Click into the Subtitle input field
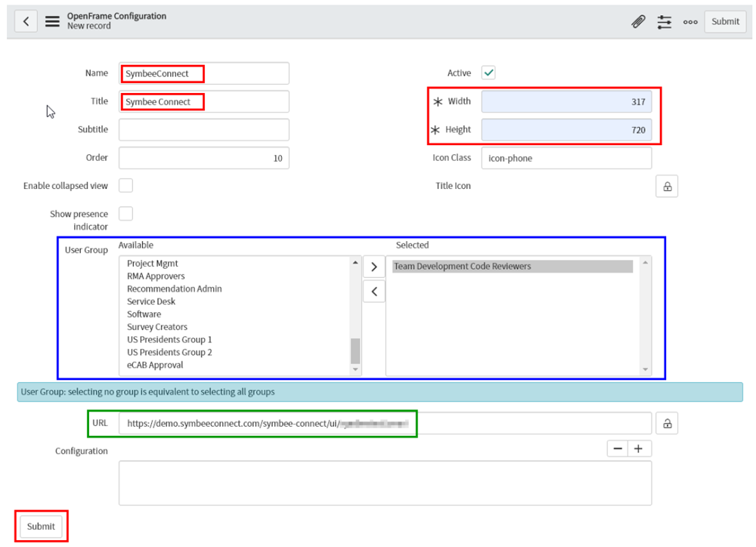The height and width of the screenshot is (547, 756). [x=204, y=130]
